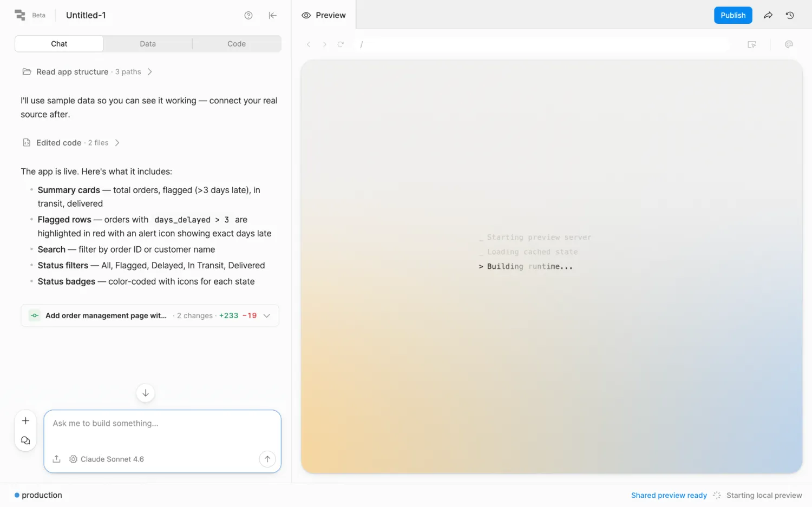Open the theme palette icon

789,44
